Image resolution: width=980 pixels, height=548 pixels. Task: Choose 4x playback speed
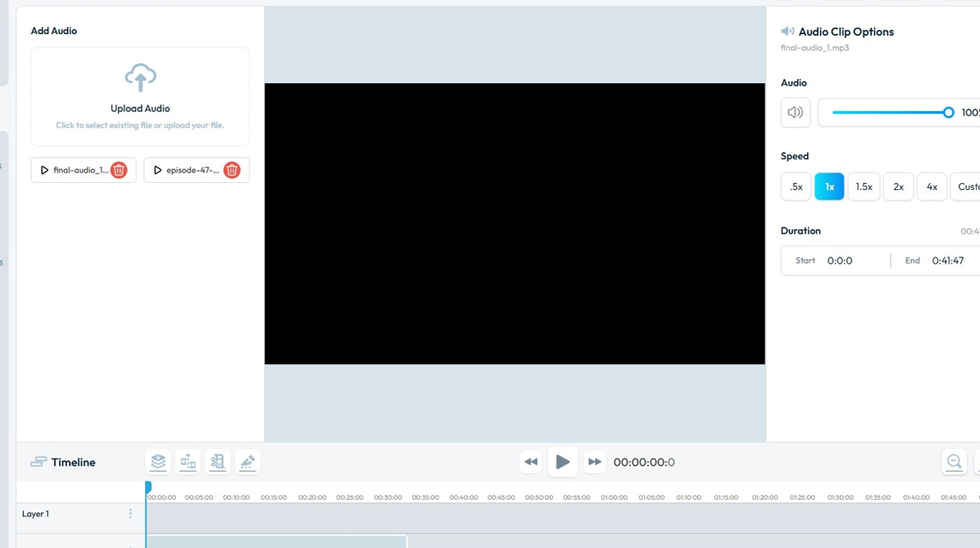(932, 186)
